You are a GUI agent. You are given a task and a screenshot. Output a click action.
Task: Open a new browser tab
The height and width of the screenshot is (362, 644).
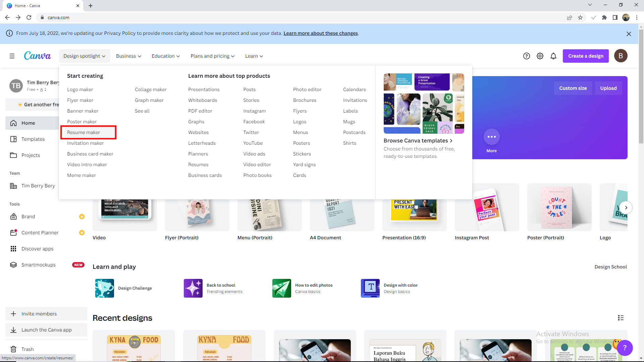[x=91, y=6]
